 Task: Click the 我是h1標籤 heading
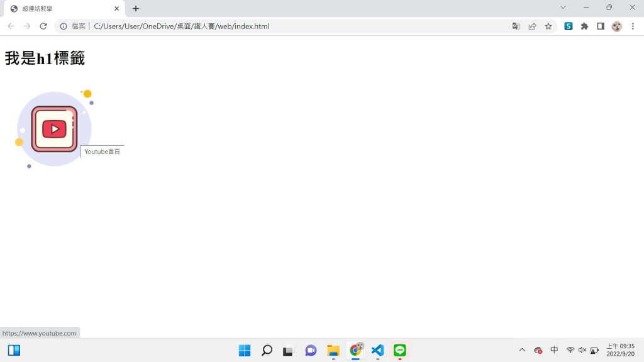(x=45, y=58)
